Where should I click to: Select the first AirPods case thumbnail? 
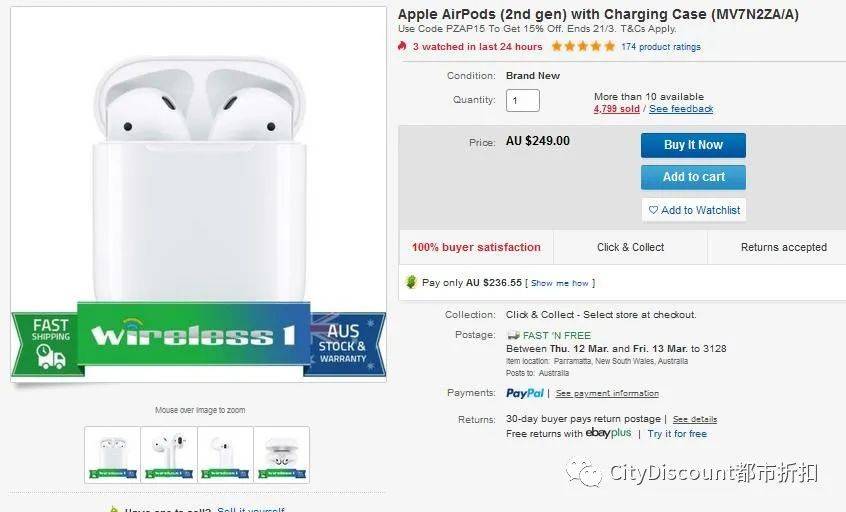[112, 455]
